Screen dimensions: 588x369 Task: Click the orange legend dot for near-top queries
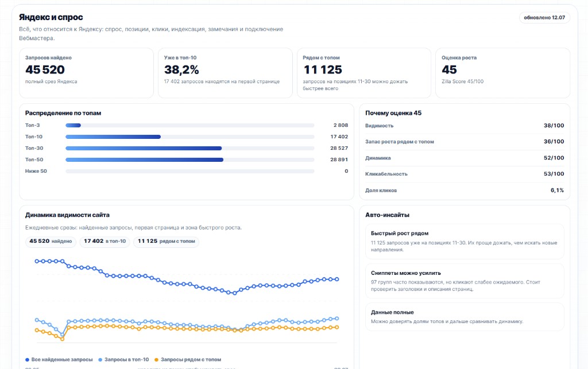[156, 360]
